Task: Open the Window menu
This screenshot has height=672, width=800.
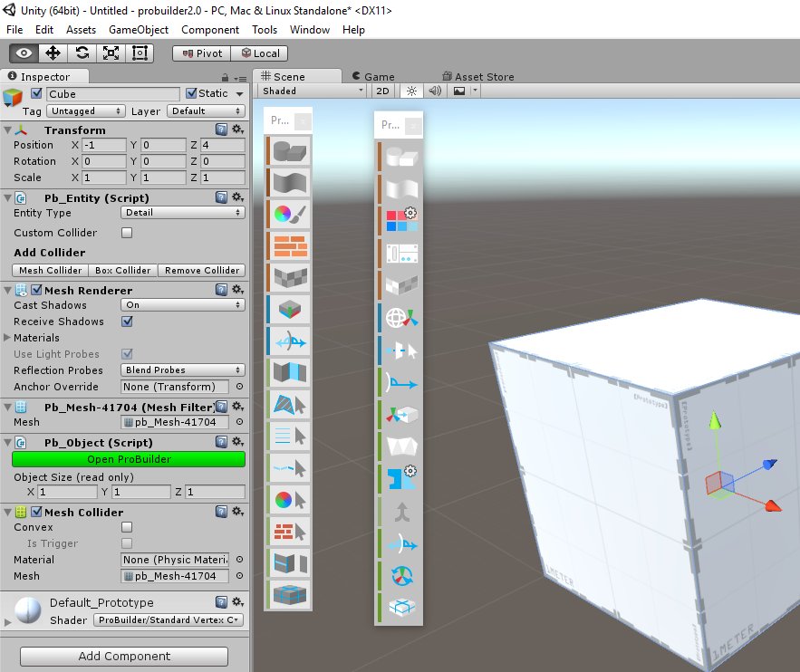Action: tap(310, 30)
